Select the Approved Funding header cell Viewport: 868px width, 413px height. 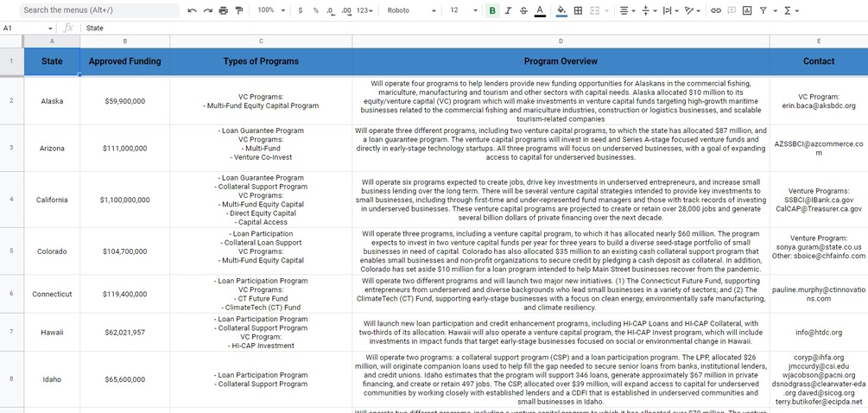click(x=125, y=61)
